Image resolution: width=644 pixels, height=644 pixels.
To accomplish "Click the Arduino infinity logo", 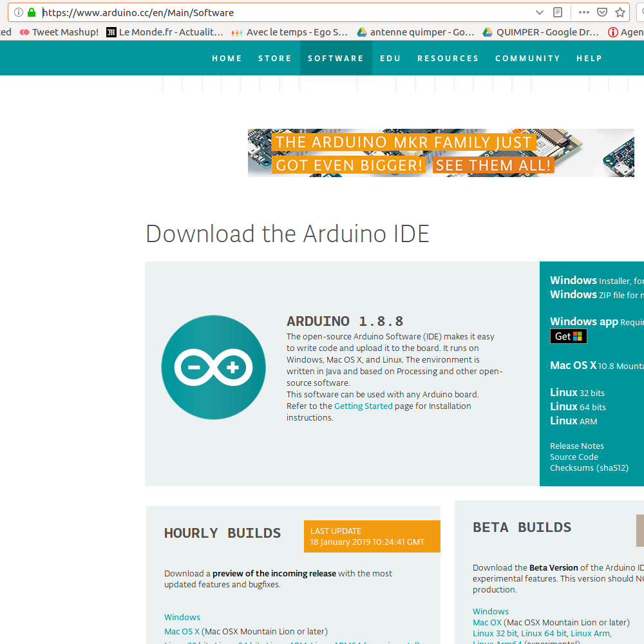I will point(213,368).
